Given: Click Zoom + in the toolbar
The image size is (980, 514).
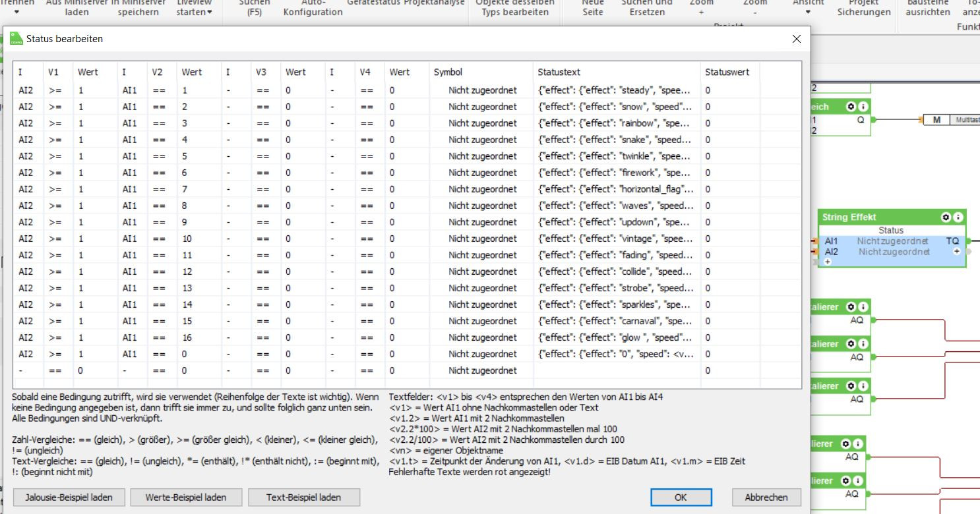Looking at the screenshot, I should point(701,8).
